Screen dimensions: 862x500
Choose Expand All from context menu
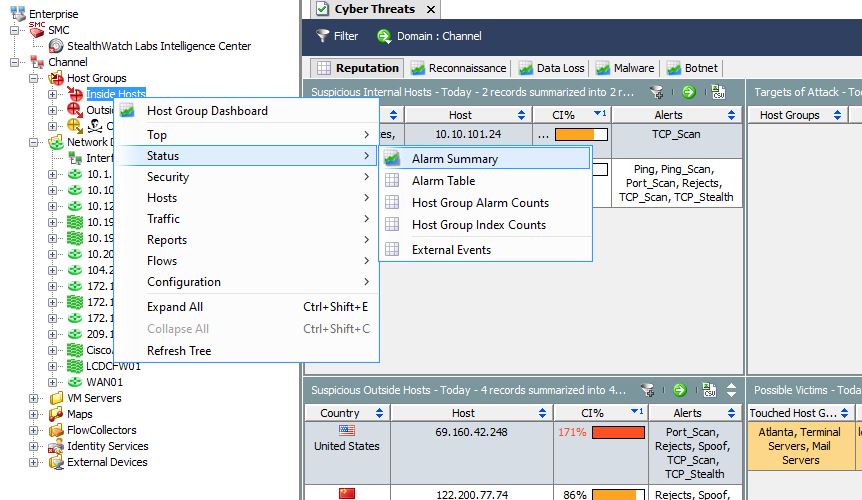tap(247, 307)
